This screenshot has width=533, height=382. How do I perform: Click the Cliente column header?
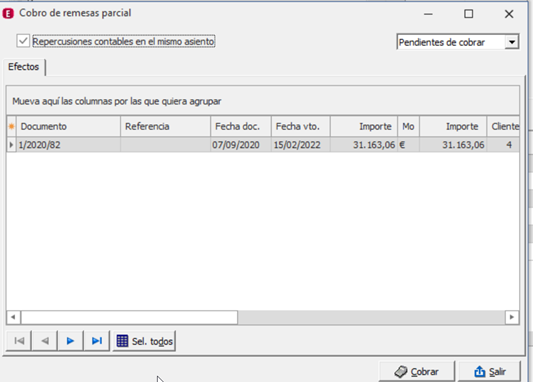coord(503,126)
